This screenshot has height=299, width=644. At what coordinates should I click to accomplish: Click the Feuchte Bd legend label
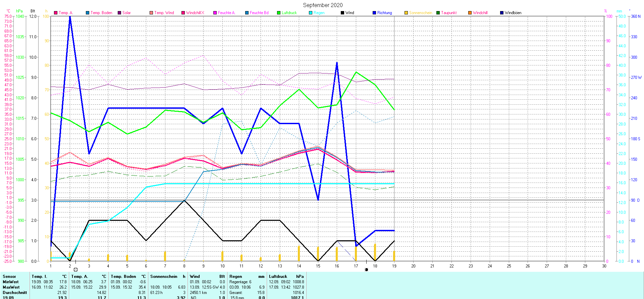point(259,13)
